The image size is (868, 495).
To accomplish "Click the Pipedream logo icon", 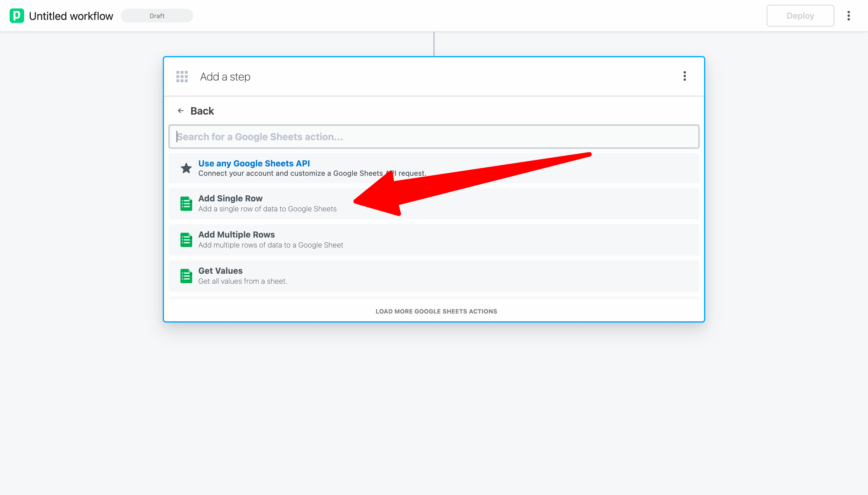I will (x=17, y=16).
